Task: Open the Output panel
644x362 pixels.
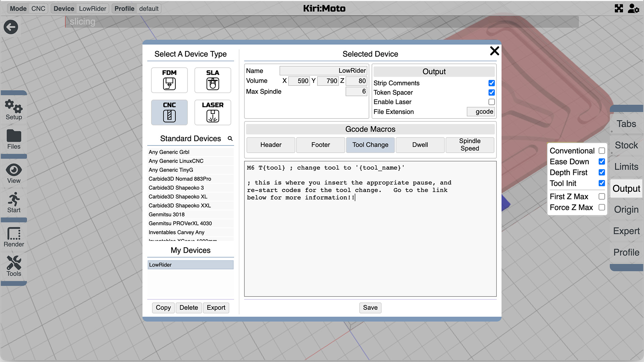Action: [626, 188]
